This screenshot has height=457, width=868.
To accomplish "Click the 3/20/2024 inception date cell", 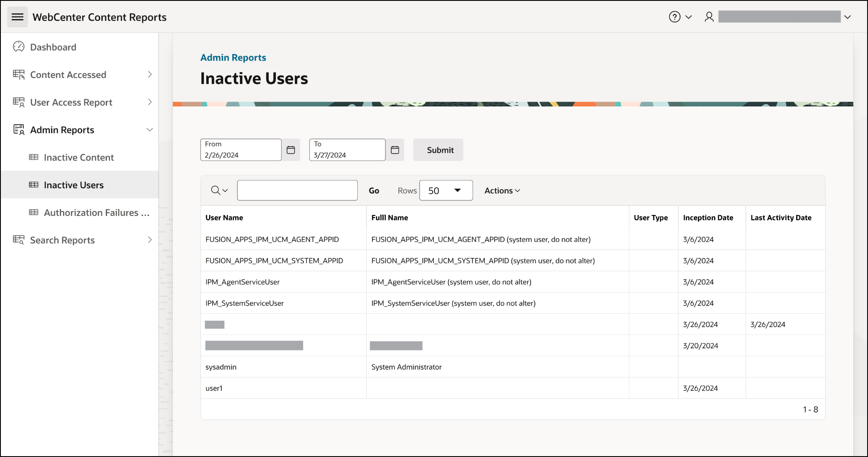I will pos(712,346).
